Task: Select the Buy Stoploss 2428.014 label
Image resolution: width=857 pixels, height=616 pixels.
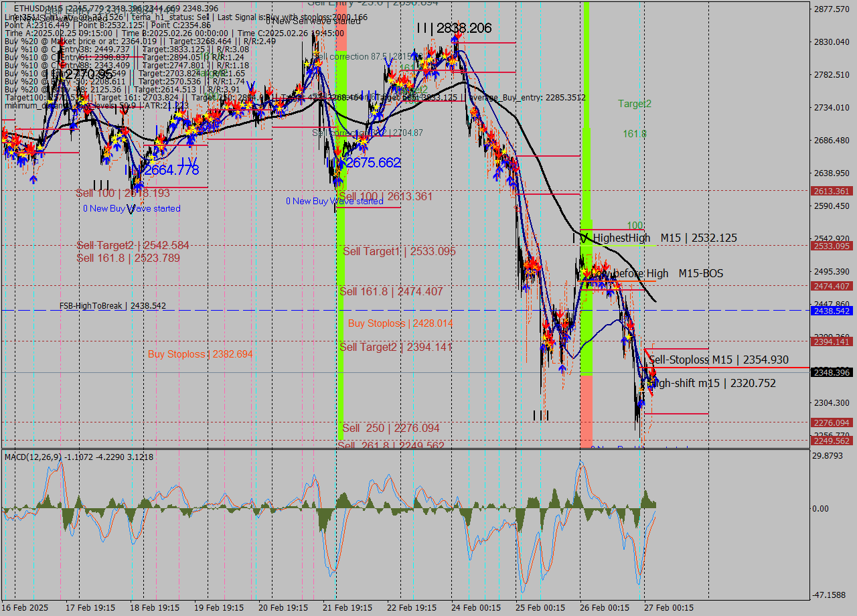Action: click(400, 323)
